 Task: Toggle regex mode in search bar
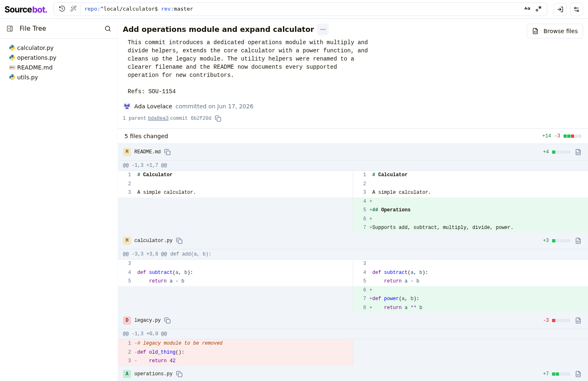click(539, 9)
